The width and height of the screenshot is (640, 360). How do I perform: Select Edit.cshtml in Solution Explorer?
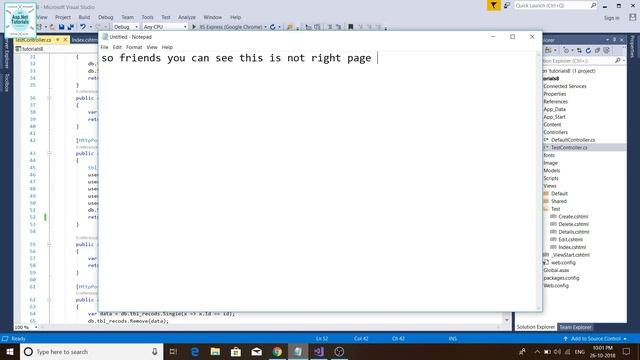point(570,240)
